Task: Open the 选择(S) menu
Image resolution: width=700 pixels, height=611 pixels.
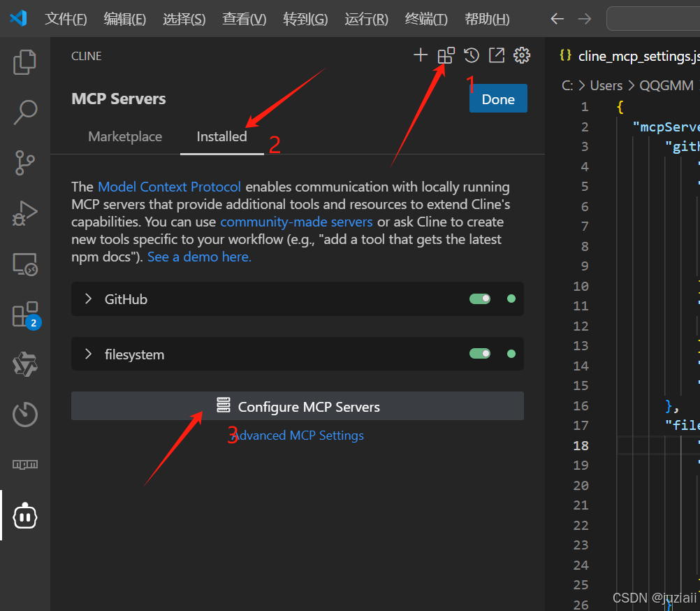Action: point(184,19)
